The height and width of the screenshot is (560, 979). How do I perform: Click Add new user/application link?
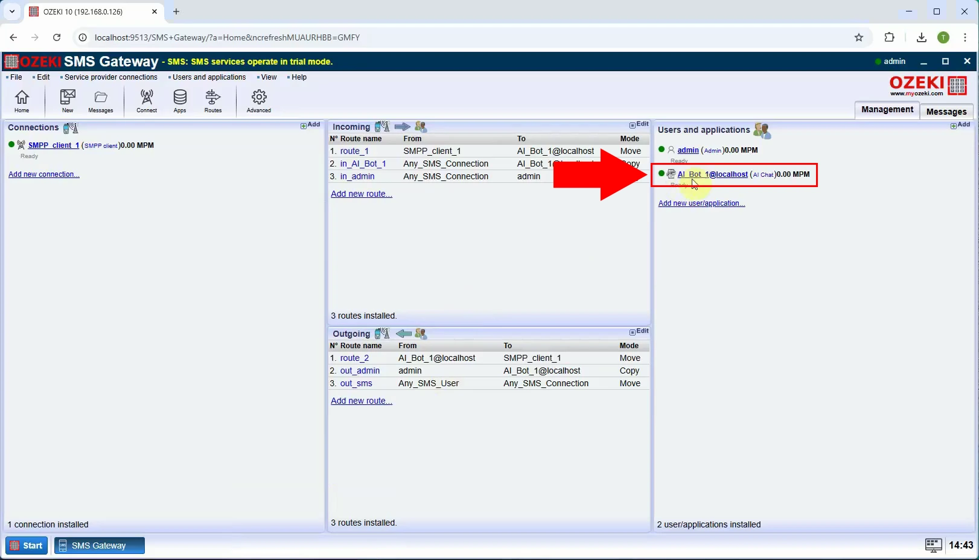point(701,203)
